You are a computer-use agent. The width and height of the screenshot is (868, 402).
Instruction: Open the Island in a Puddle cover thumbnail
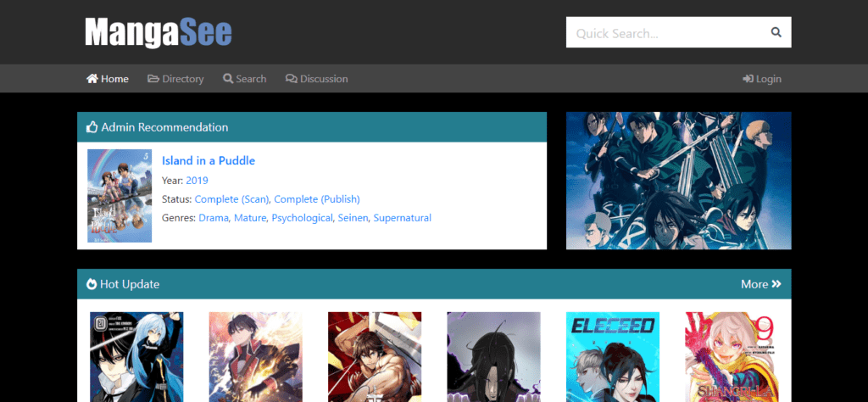[x=120, y=195]
